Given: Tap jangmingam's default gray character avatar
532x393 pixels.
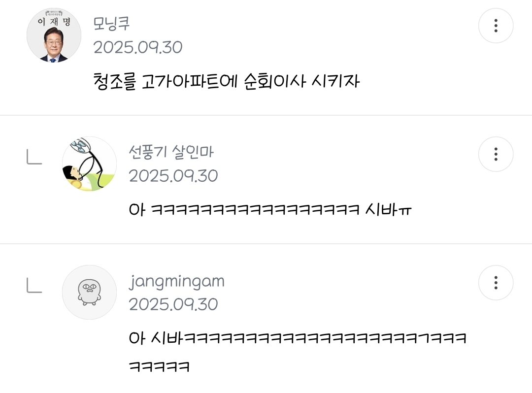Looking at the screenshot, I should click(89, 293).
